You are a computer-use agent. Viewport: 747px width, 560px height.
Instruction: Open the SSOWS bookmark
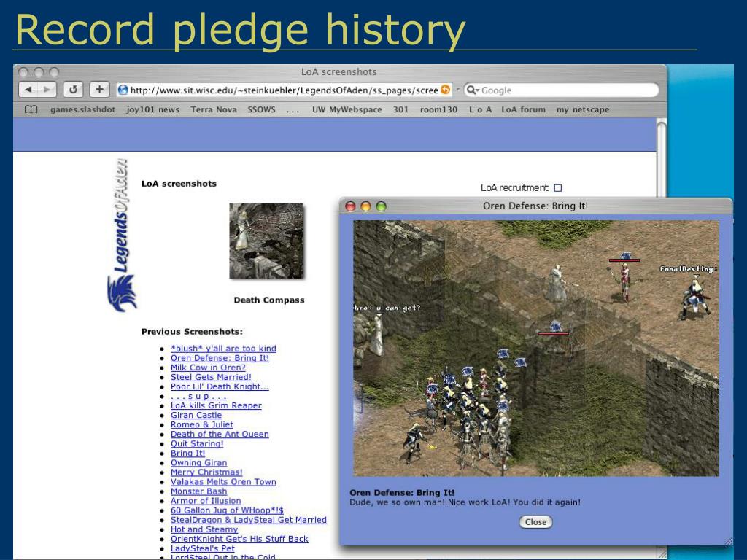tap(262, 109)
